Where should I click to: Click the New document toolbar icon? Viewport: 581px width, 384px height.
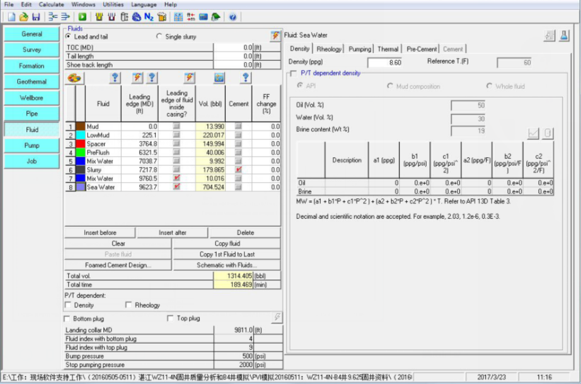click(12, 17)
